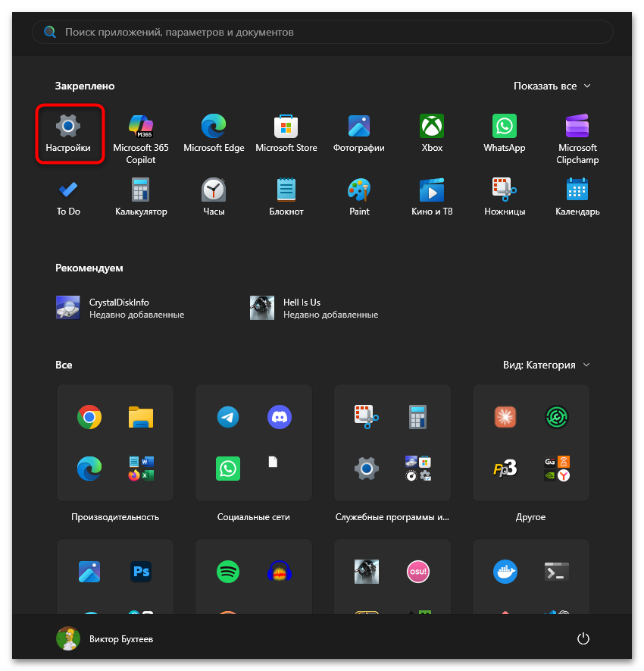Open Telegram in Социальные сети category

228,417
